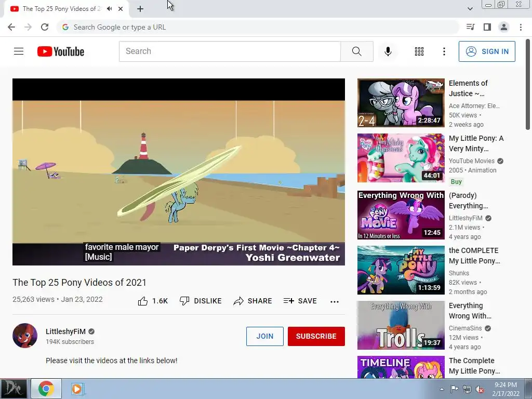Click CinemaSins channel name
532x399 pixels.
point(465,328)
